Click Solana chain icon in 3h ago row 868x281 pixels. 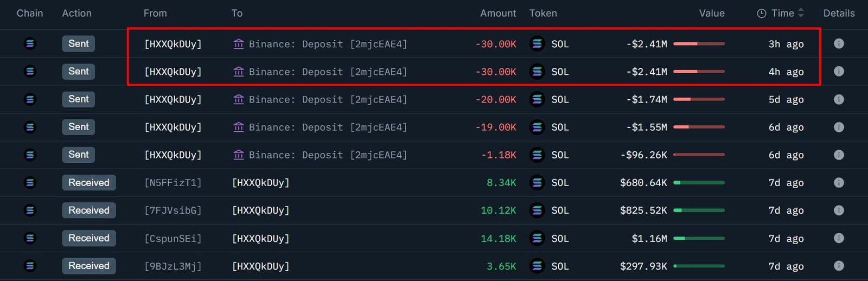[x=30, y=43]
